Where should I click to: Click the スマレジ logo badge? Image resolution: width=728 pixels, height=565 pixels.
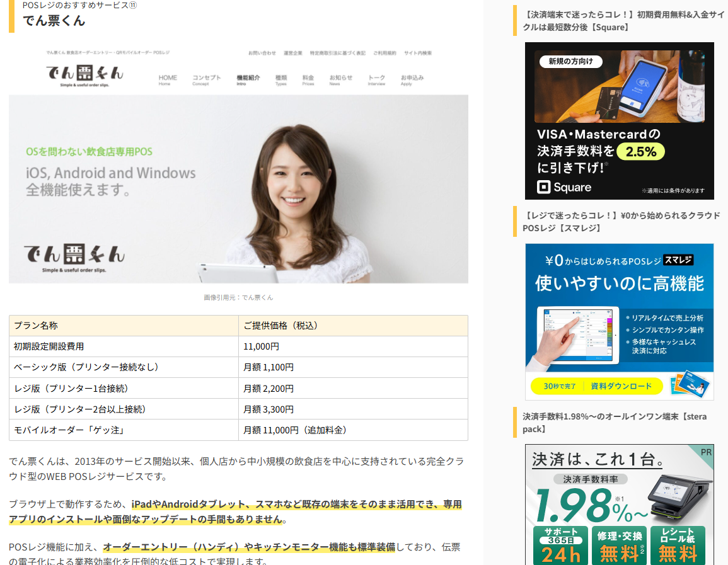point(678,260)
